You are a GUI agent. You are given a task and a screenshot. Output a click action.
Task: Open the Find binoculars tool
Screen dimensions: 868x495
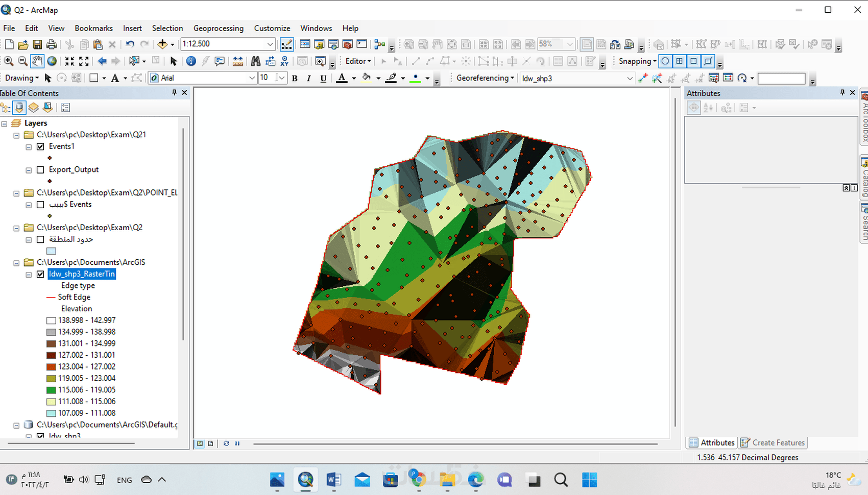pyautogui.click(x=255, y=61)
